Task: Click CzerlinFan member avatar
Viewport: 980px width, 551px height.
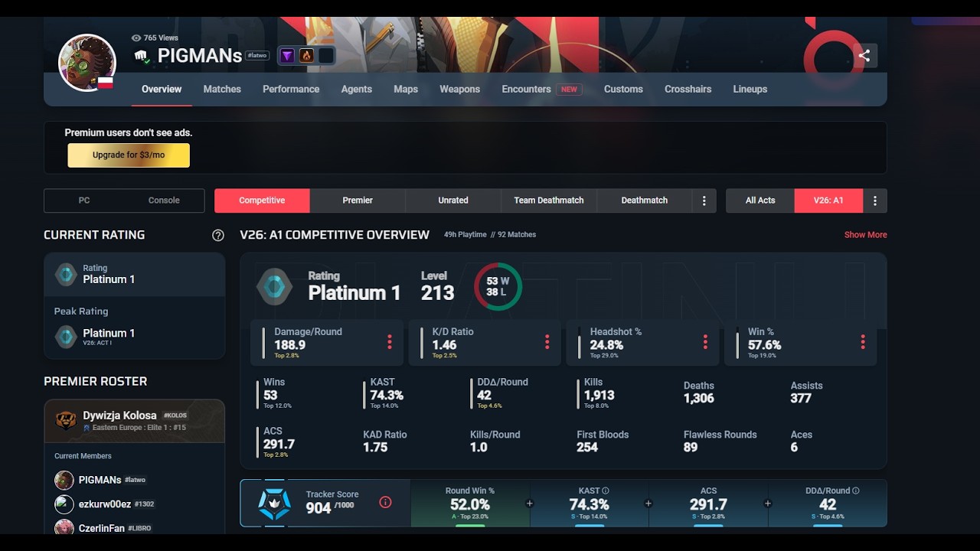Action: point(64,527)
